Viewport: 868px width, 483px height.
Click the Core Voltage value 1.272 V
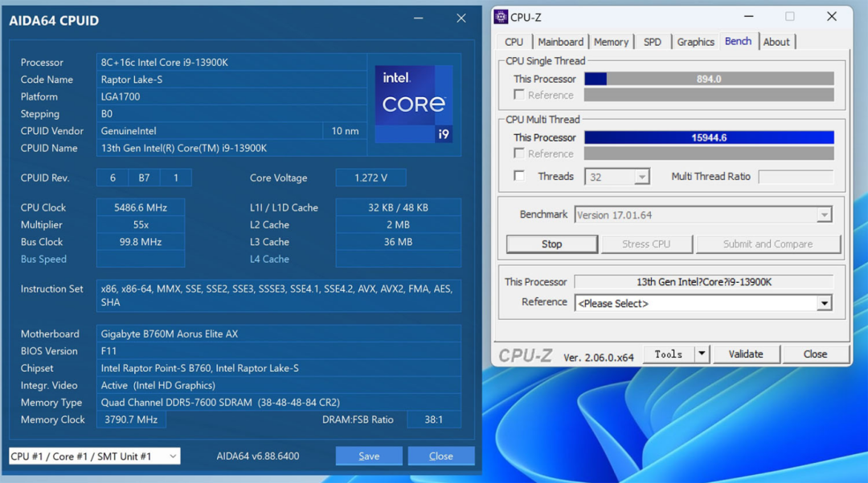click(371, 178)
